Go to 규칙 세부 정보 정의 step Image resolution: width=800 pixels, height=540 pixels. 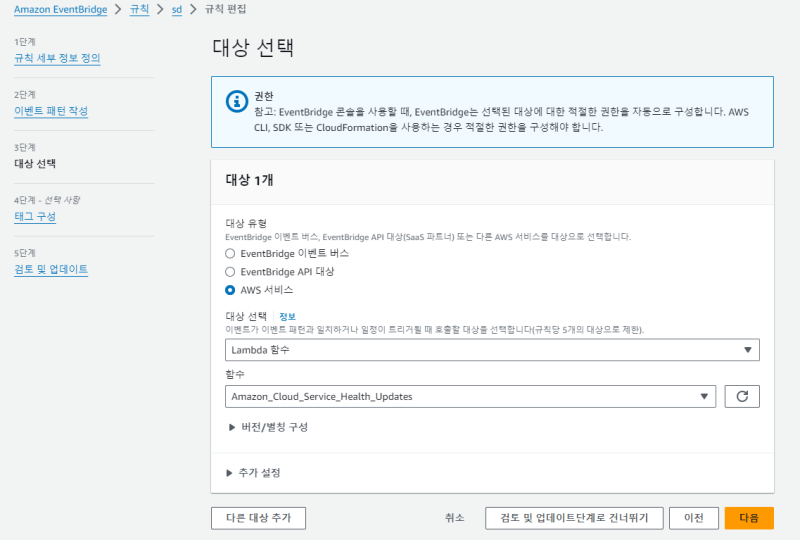(57, 58)
